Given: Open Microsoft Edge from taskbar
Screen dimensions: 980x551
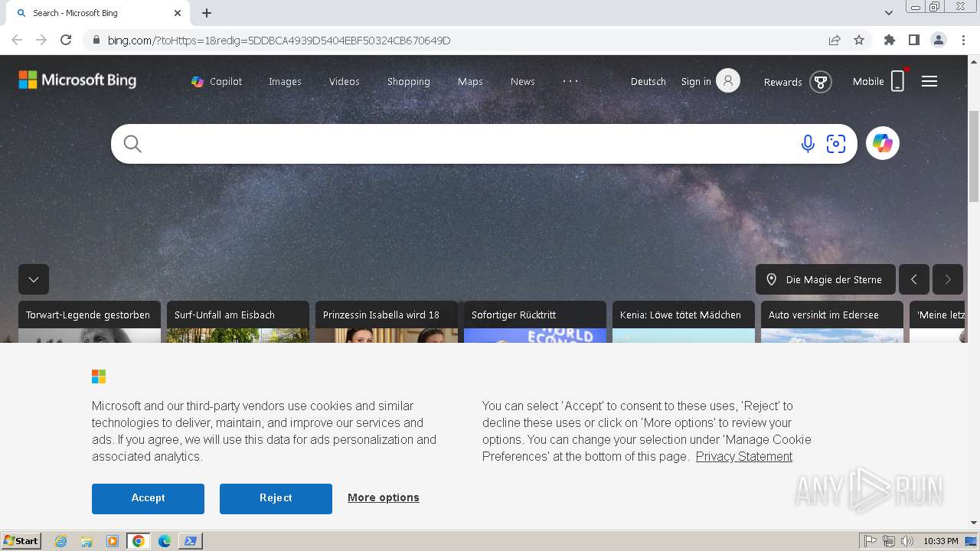Looking at the screenshot, I should [165, 541].
